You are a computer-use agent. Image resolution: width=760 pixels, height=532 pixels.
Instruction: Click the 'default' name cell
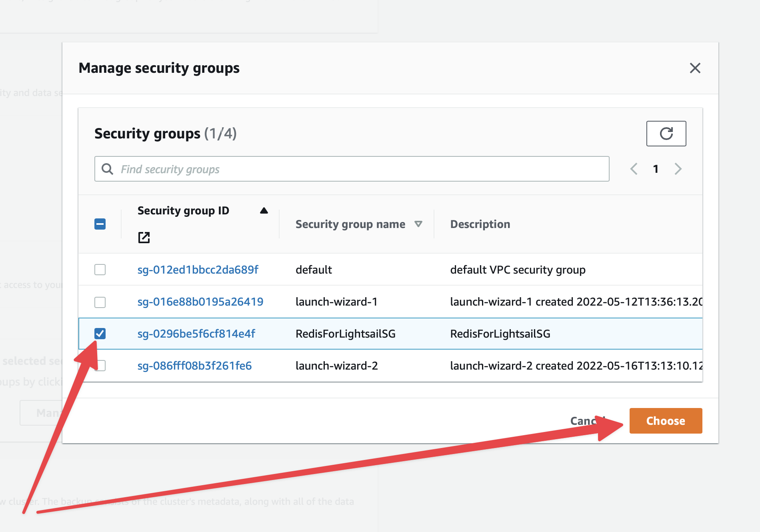[x=314, y=270]
